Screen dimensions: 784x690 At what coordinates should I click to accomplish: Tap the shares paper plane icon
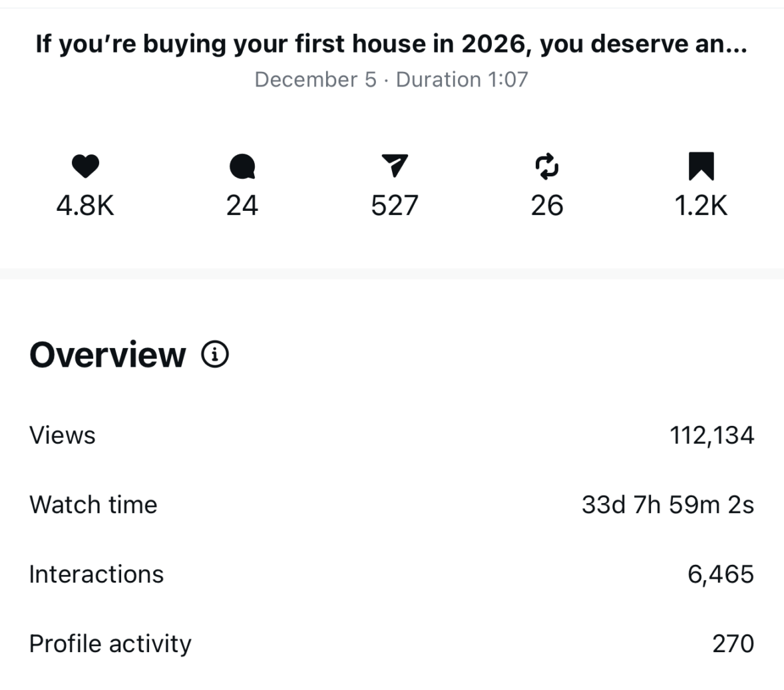395,165
